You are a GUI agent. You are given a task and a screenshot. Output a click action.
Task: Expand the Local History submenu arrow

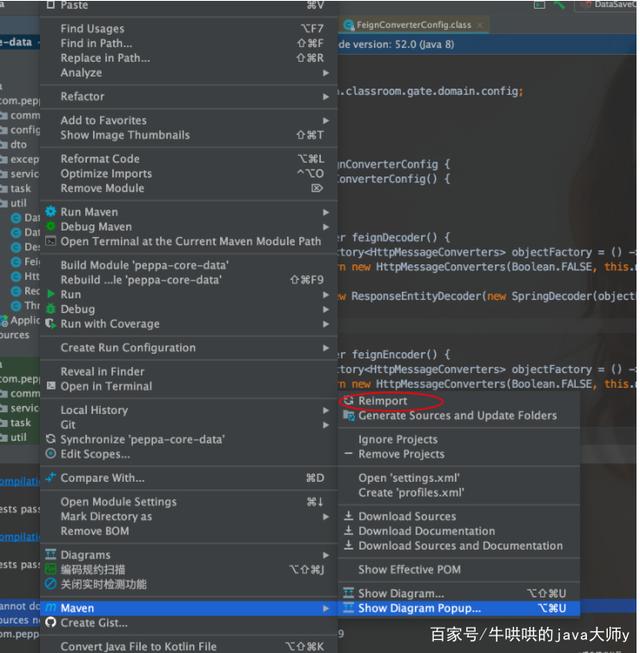[326, 410]
